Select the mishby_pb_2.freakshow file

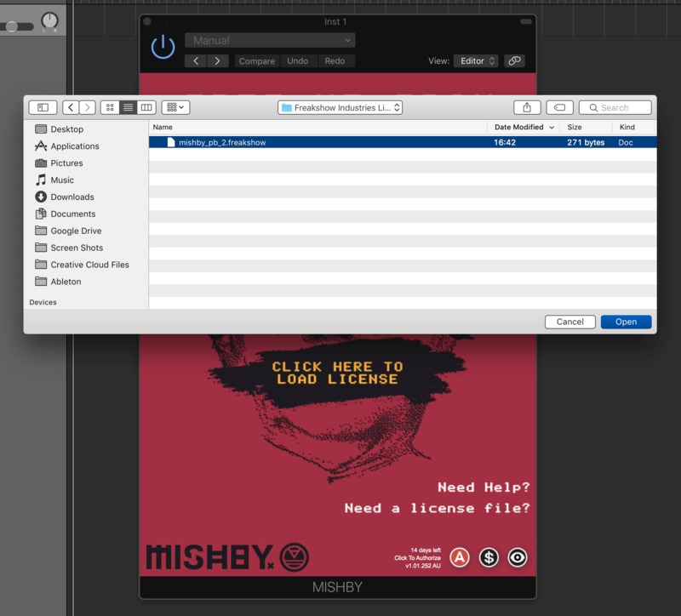click(403, 142)
